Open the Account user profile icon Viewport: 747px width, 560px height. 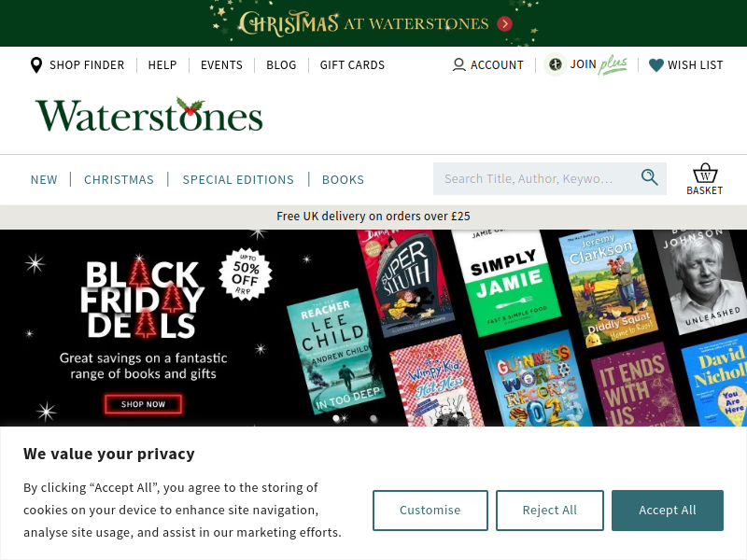(458, 64)
